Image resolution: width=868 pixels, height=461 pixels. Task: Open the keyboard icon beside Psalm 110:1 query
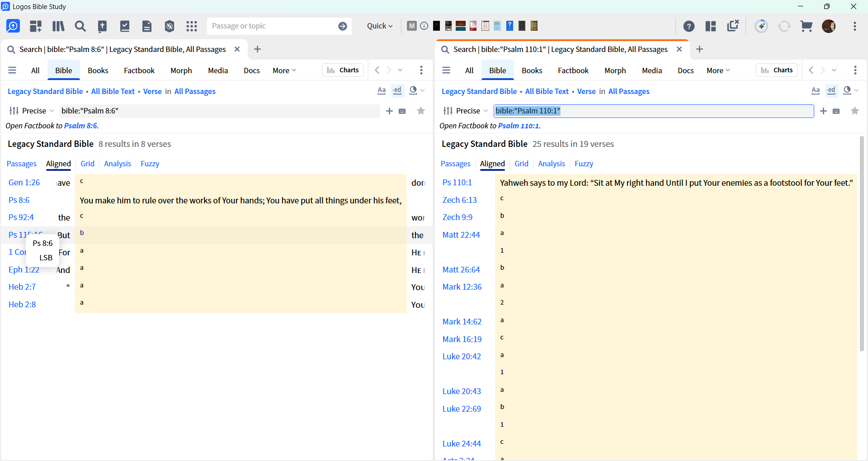(x=836, y=111)
